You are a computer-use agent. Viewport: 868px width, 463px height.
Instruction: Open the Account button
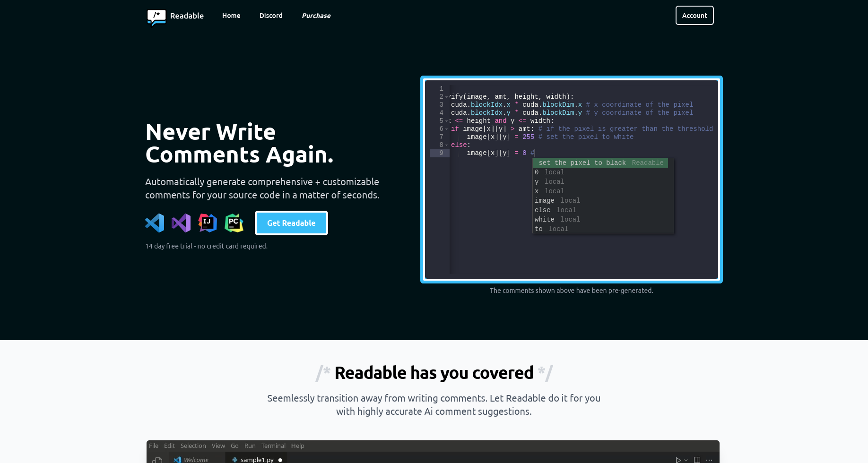[x=694, y=15]
